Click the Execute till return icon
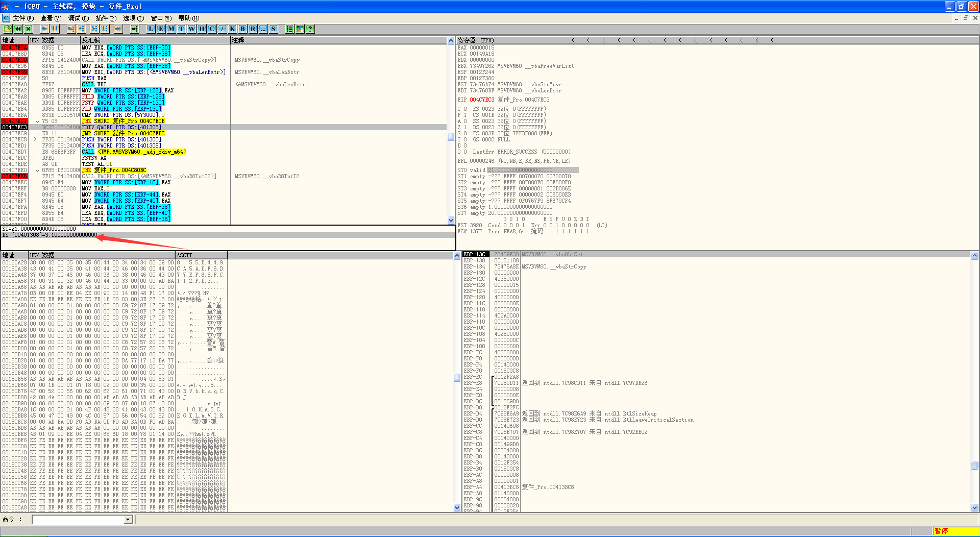Screen dimensions: 980x537 pyautogui.click(x=118, y=29)
